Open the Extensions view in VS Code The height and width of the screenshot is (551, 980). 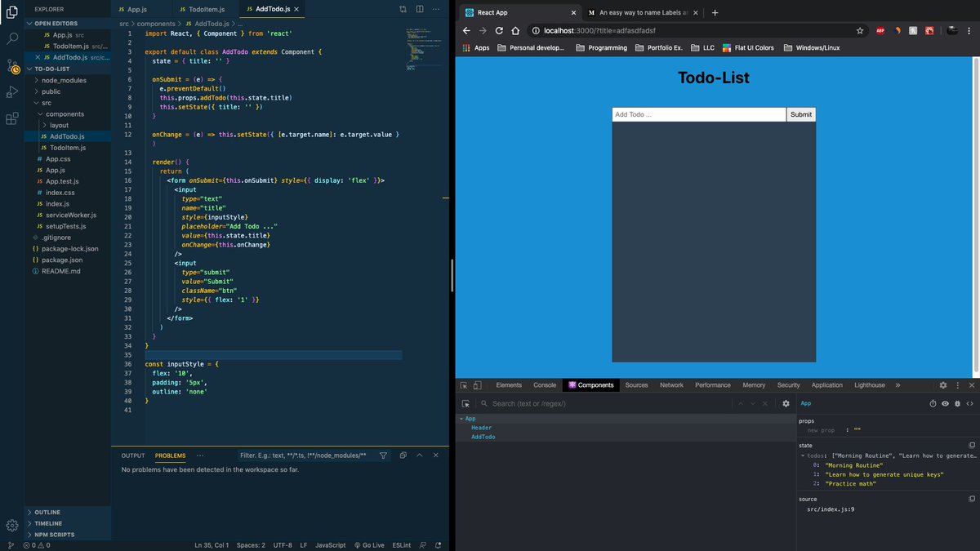point(12,118)
